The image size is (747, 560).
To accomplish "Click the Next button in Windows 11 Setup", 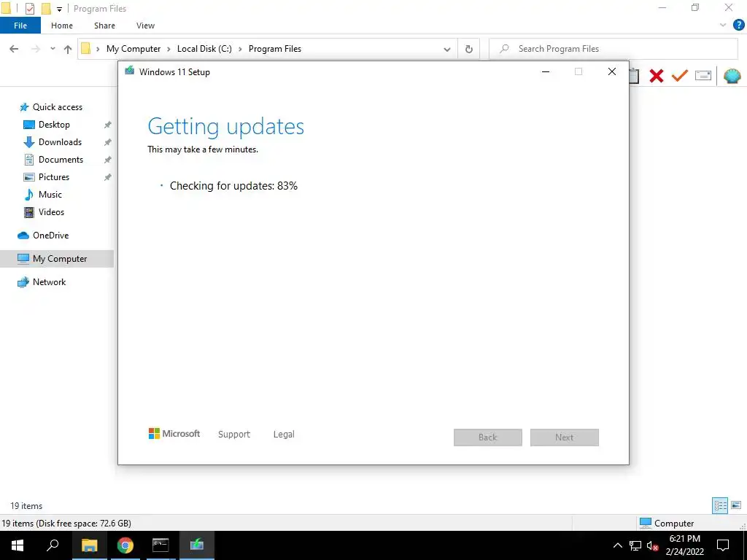I will click(565, 437).
